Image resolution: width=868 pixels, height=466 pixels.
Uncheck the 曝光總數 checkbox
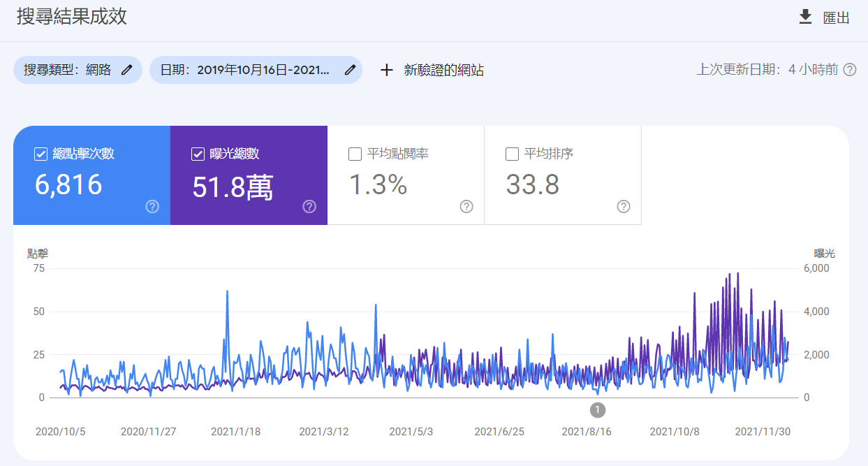(x=198, y=154)
